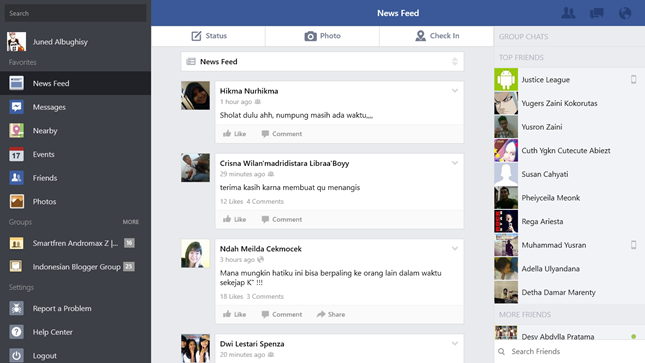Click the Events calendar icon
The image size is (645, 363).
pos(16,154)
